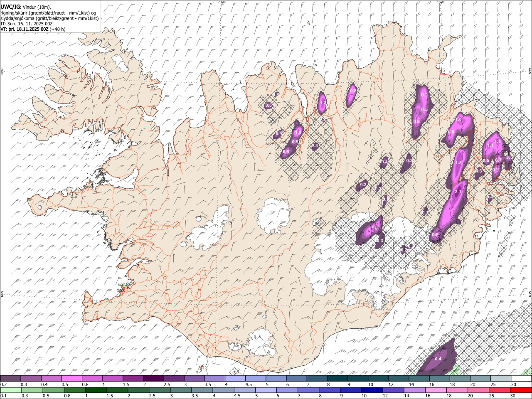
Task: Pick the 30 white swatch in snow legend row
Action: [x=521, y=379]
